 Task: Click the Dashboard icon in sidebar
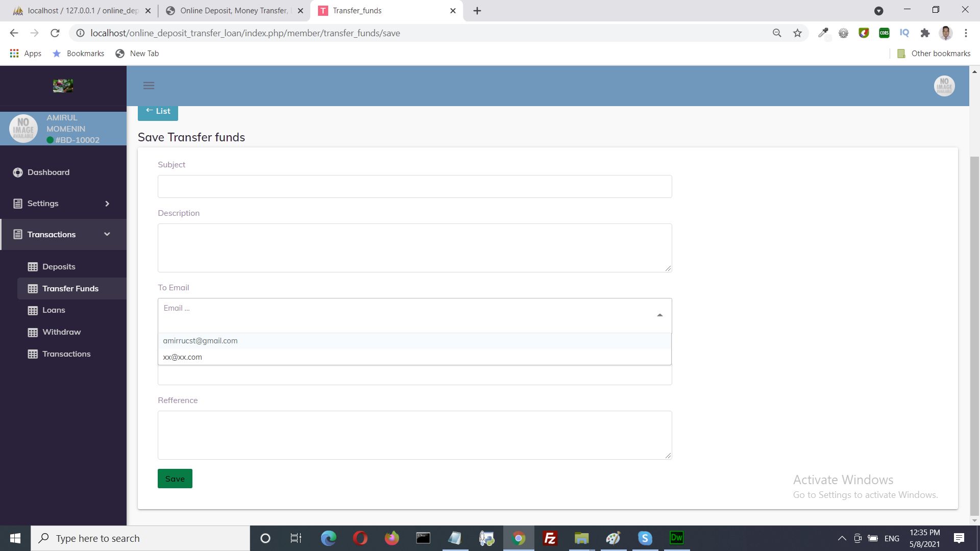pyautogui.click(x=18, y=172)
